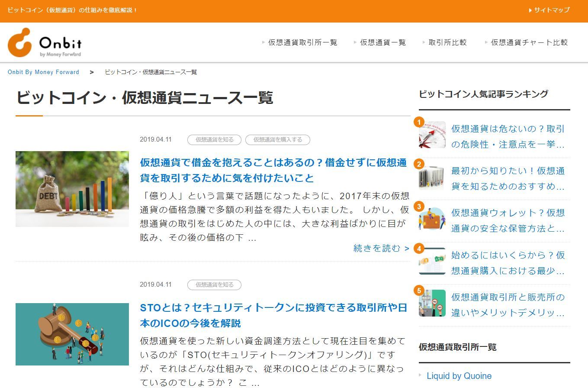Click the 続きを読む link

[x=377, y=248]
